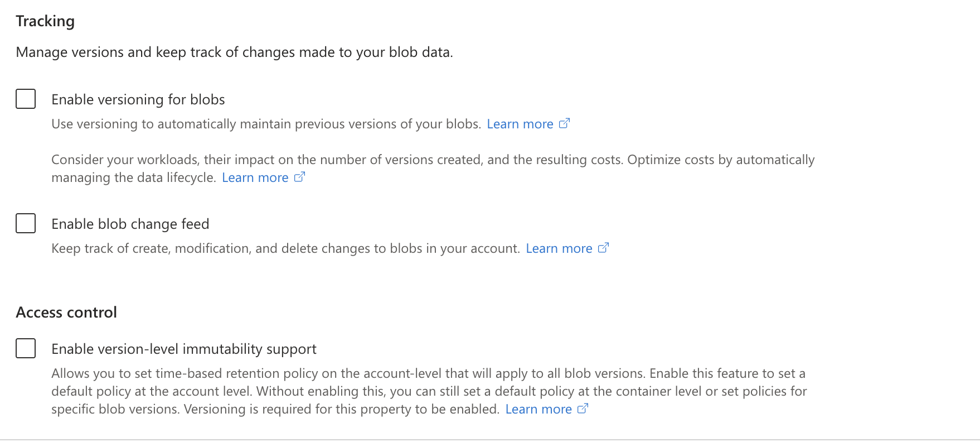Select the Tracking section heading
This screenshot has width=980, height=442.
[x=45, y=21]
